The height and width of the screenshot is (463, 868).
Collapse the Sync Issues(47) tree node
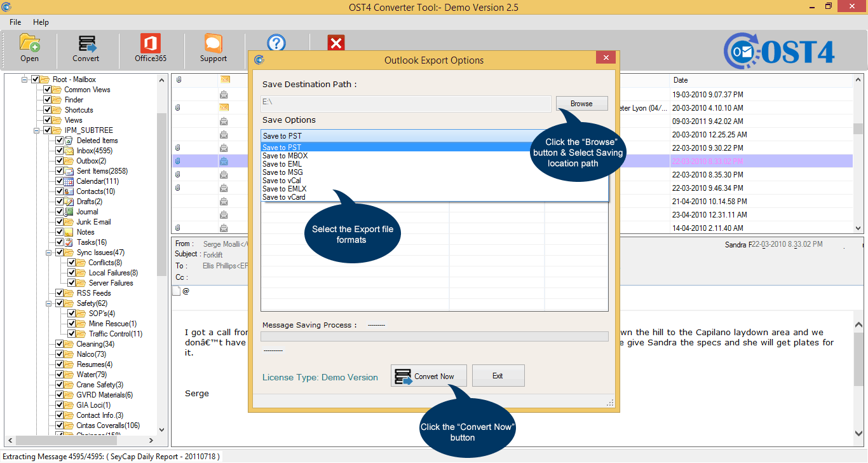(48, 252)
